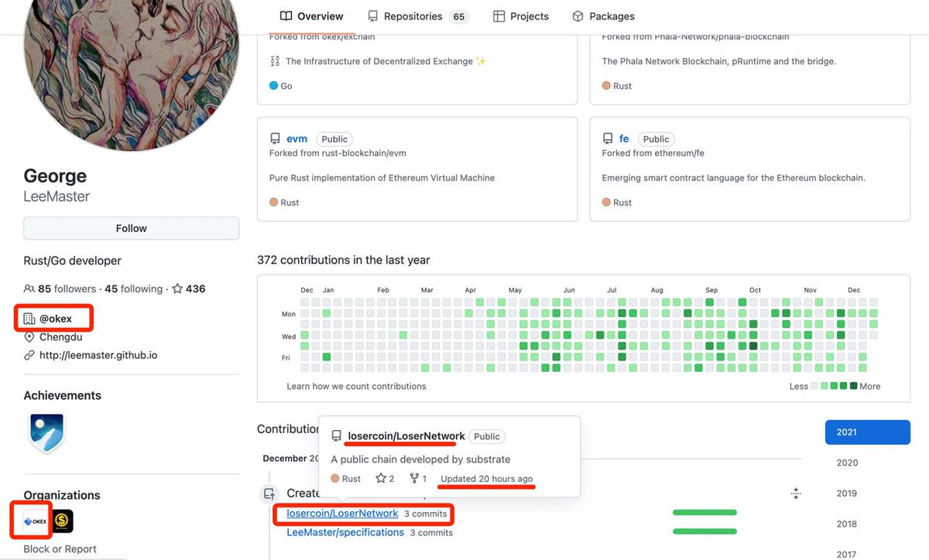The image size is (929, 560).
Task: Open the second organization avatar with coin logo
Action: [x=62, y=521]
